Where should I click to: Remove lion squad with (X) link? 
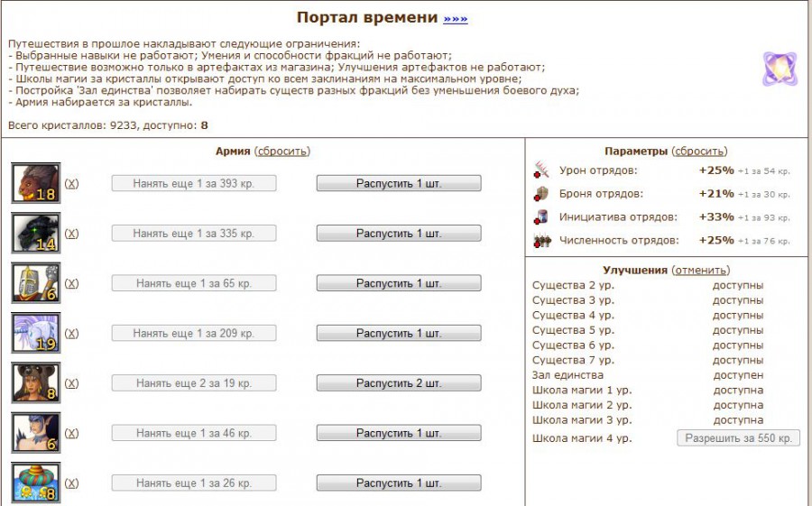[72, 183]
